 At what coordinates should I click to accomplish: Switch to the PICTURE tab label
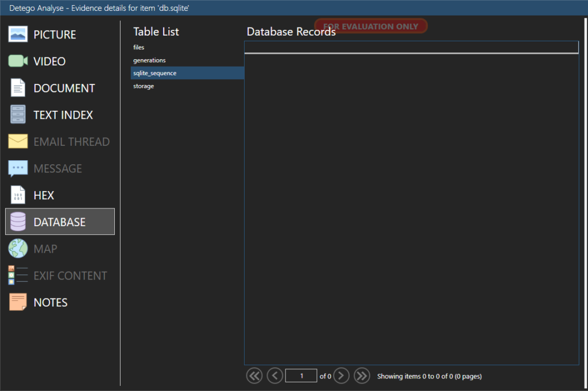tap(55, 34)
